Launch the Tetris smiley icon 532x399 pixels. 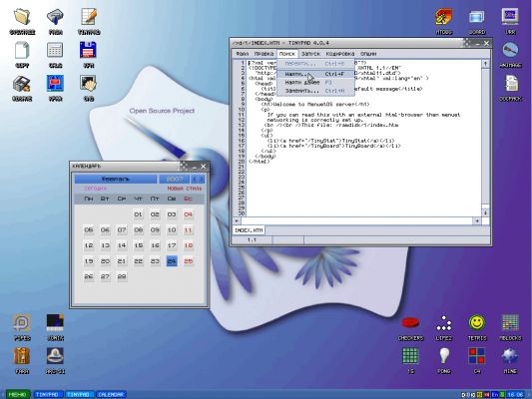(x=477, y=323)
